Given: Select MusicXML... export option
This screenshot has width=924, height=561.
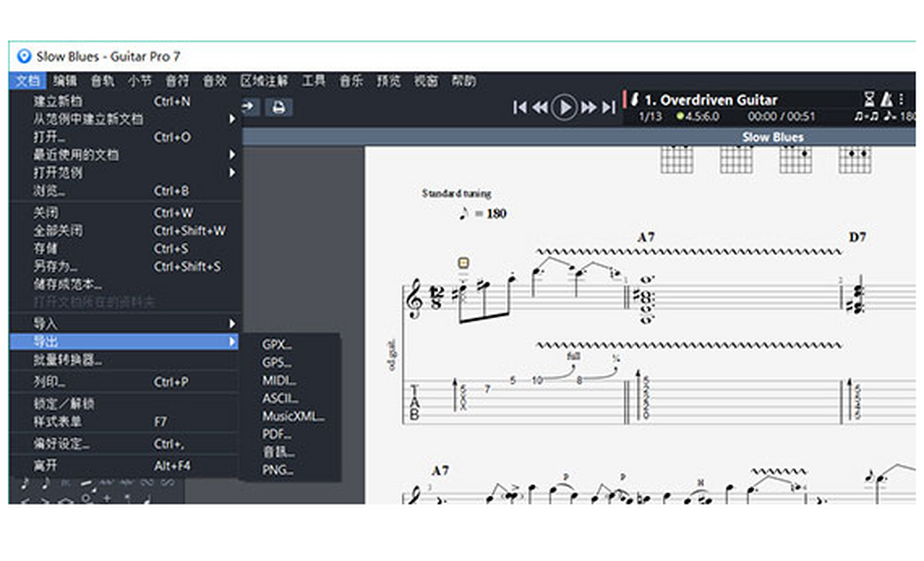Looking at the screenshot, I should pos(293,417).
